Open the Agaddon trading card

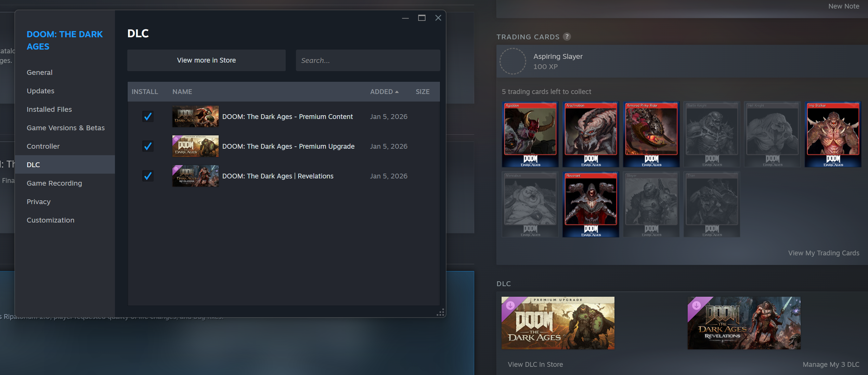point(530,134)
